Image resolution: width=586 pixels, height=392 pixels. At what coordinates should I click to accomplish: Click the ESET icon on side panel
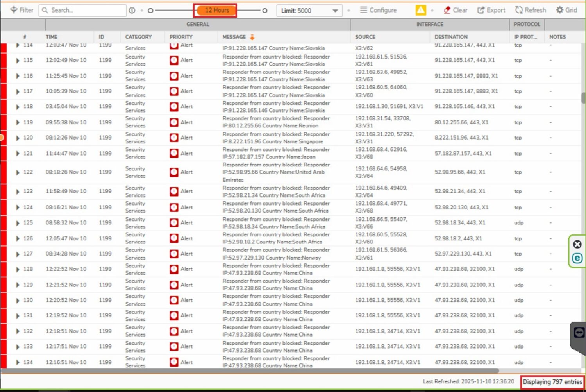[x=577, y=258]
